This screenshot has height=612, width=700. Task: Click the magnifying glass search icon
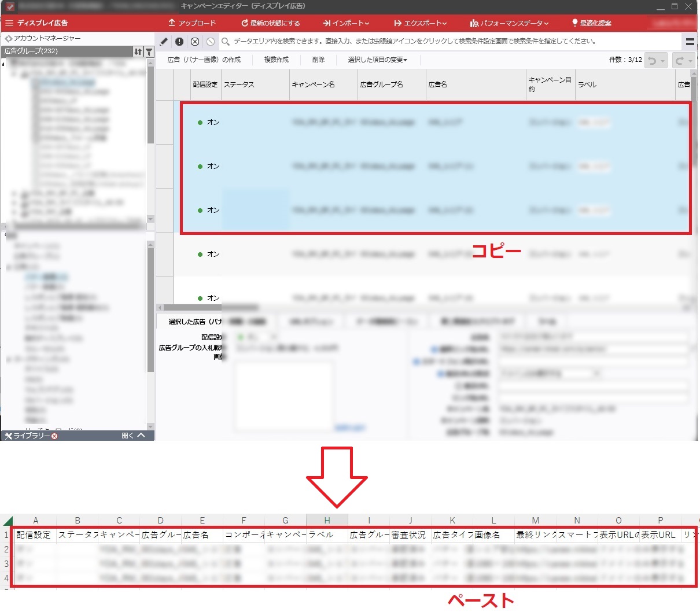(x=226, y=42)
